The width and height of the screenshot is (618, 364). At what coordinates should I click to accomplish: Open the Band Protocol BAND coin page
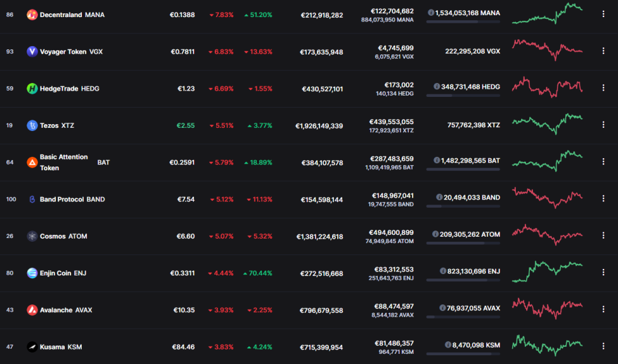coord(72,199)
